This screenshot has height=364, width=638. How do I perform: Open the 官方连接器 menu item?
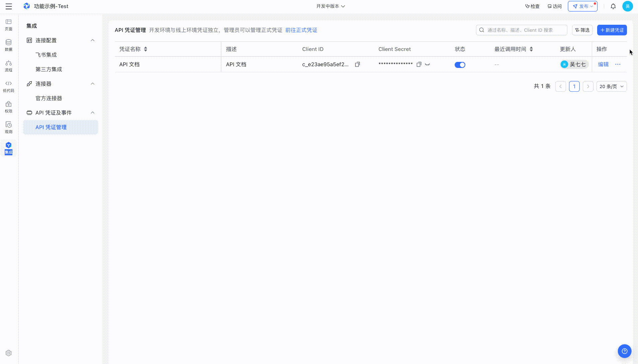coord(49,98)
